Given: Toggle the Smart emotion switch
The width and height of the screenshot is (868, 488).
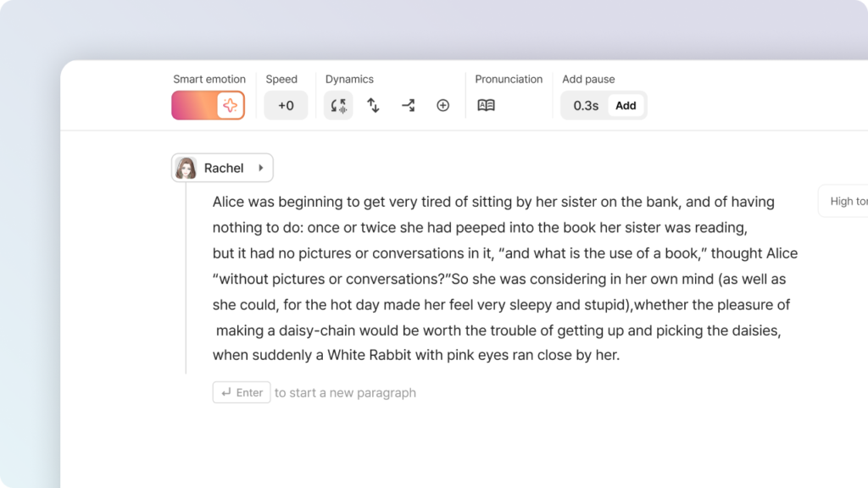Looking at the screenshot, I should tap(209, 105).
